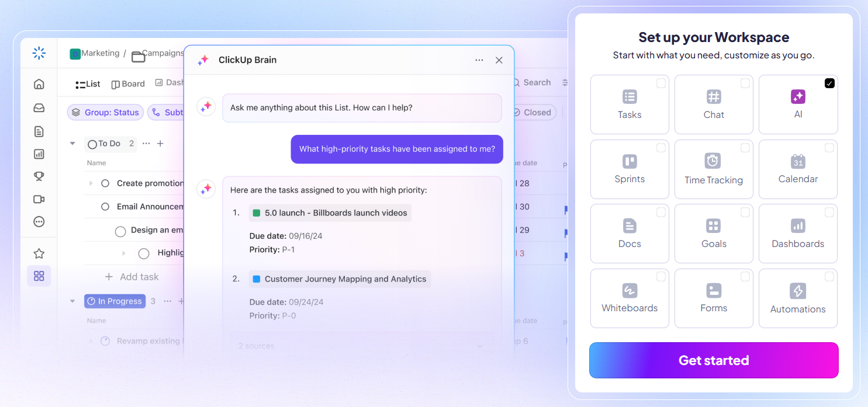Click the ClickUp logo in the sidebar
Viewport: 868px width, 407px height.
tap(39, 53)
